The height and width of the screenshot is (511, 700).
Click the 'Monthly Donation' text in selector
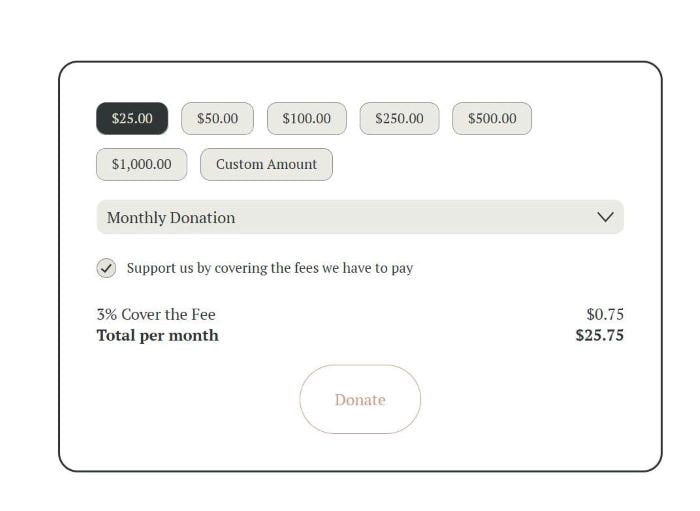tap(171, 217)
